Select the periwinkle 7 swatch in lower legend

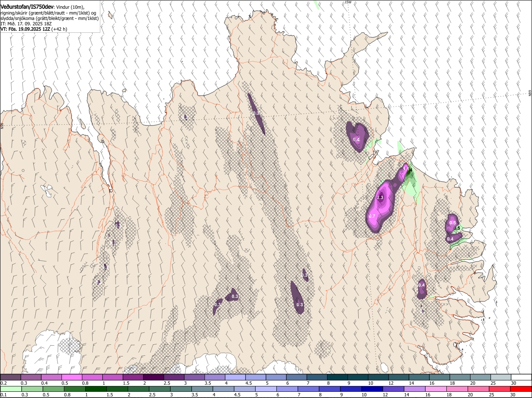tap(308, 389)
